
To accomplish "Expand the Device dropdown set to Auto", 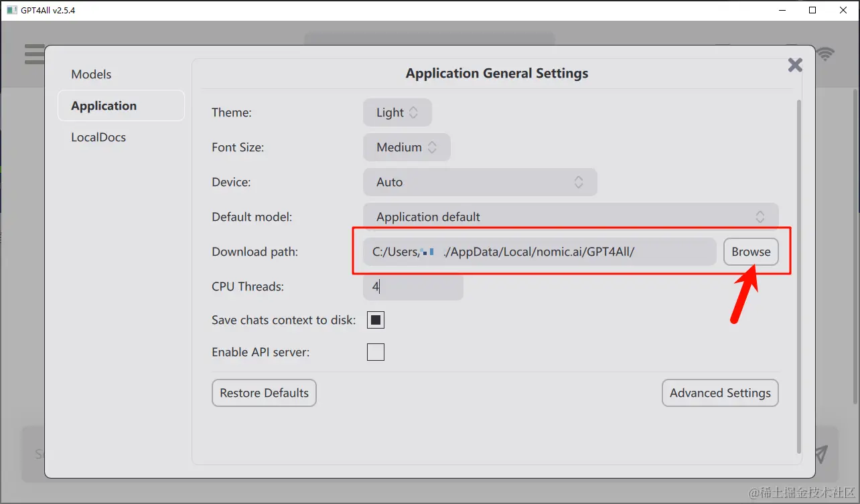I will (x=480, y=182).
